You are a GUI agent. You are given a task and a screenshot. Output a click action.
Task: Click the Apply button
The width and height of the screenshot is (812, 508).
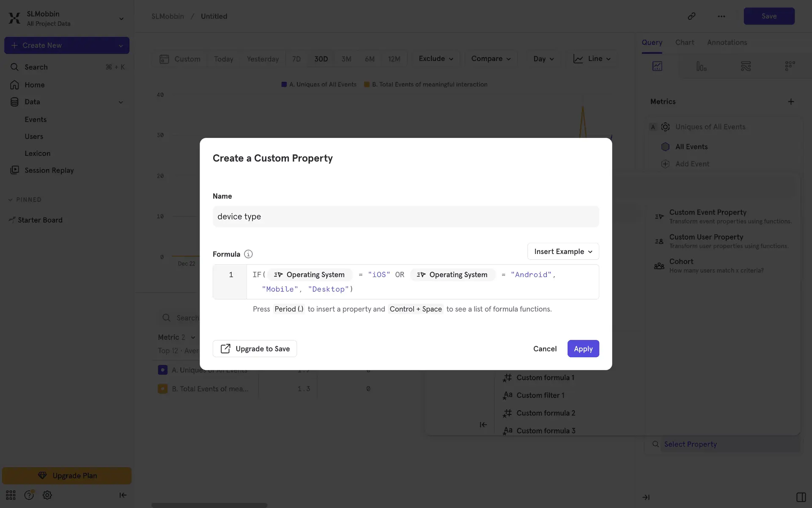click(583, 349)
